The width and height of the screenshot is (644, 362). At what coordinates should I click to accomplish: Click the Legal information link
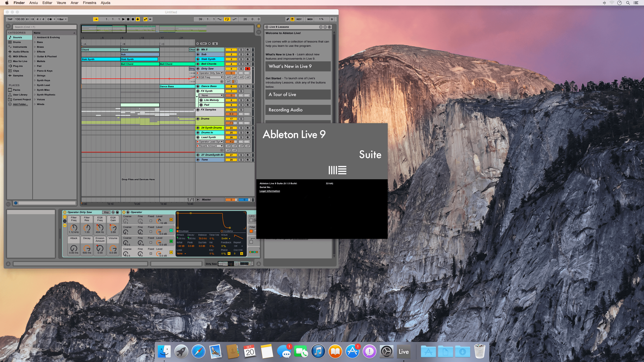tap(270, 191)
